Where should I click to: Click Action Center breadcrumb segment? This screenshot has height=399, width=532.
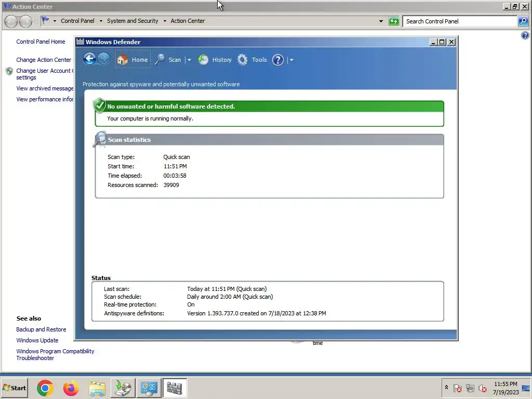[x=188, y=21]
